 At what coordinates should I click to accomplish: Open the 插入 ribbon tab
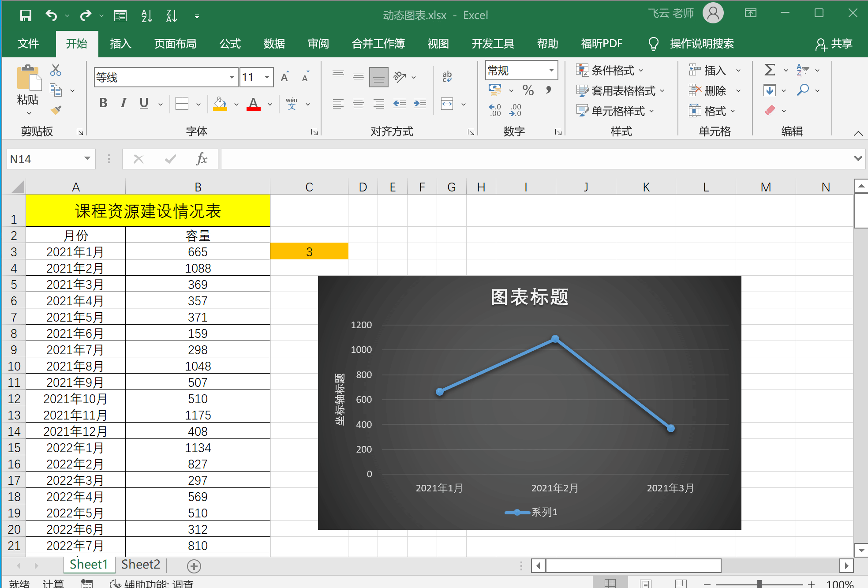pyautogui.click(x=120, y=44)
